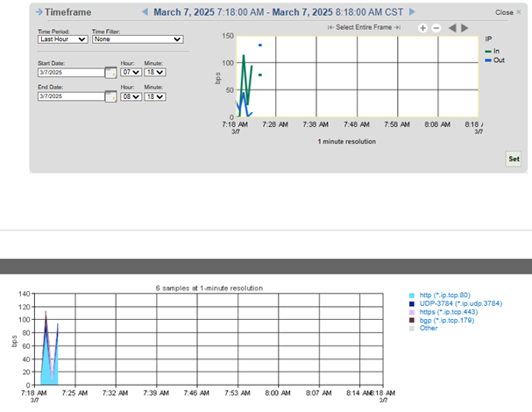The width and height of the screenshot is (532, 412).
Task: Zoom in with the plus icon
Action: pos(422,28)
